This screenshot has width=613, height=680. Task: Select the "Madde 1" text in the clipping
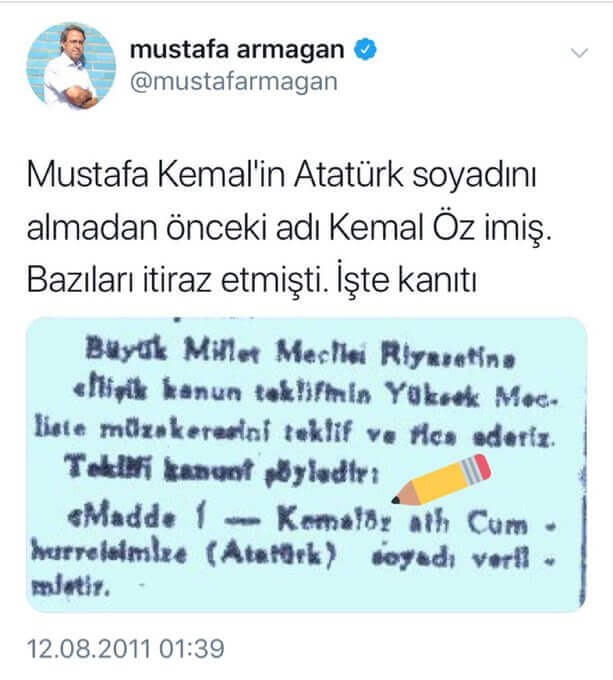click(x=136, y=519)
